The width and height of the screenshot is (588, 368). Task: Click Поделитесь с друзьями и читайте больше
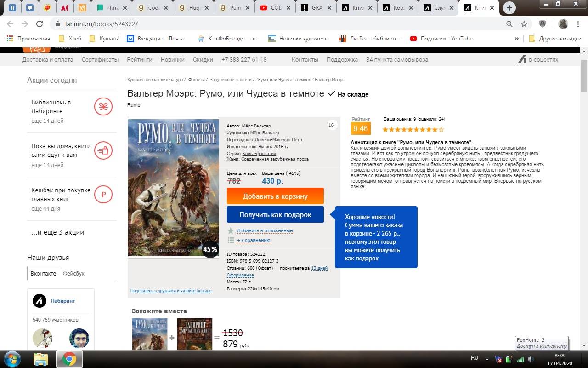(x=171, y=291)
